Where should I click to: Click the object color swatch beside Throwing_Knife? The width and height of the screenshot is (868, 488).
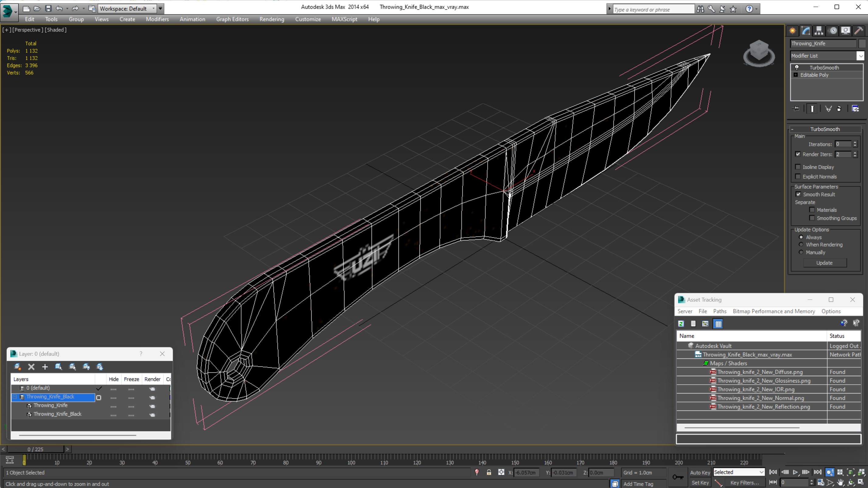[x=862, y=43]
